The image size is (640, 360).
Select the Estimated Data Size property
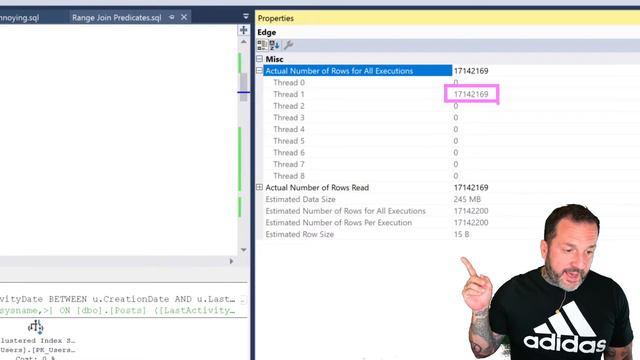click(300, 199)
